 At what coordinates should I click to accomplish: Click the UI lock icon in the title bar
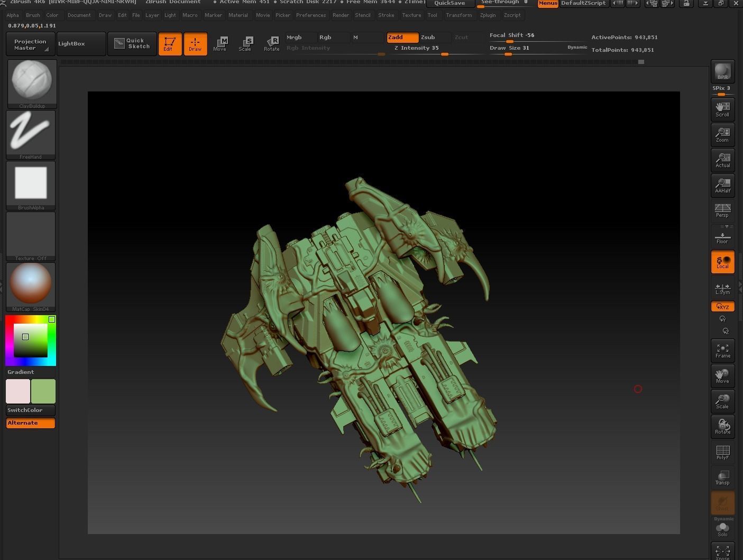click(x=686, y=3)
